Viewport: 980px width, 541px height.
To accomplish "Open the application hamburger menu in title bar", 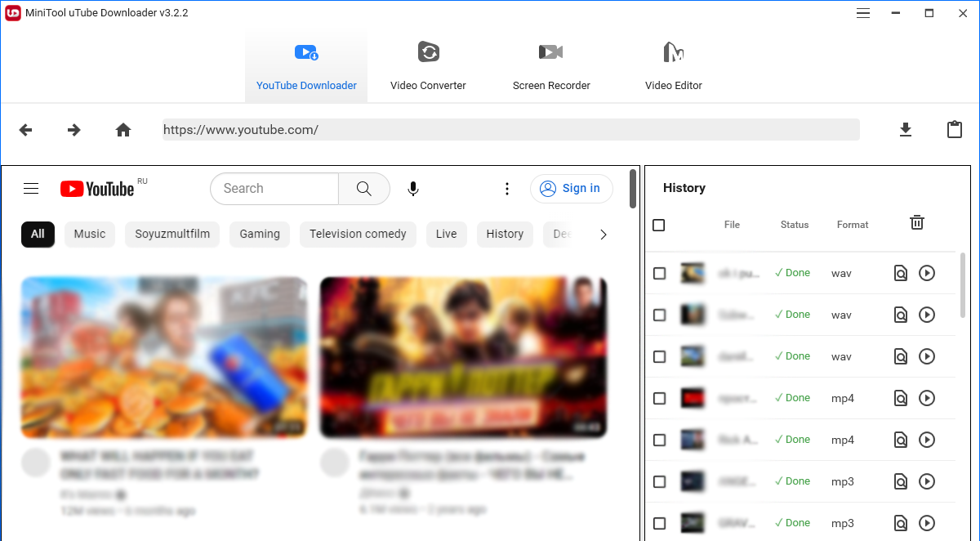I will click(863, 13).
